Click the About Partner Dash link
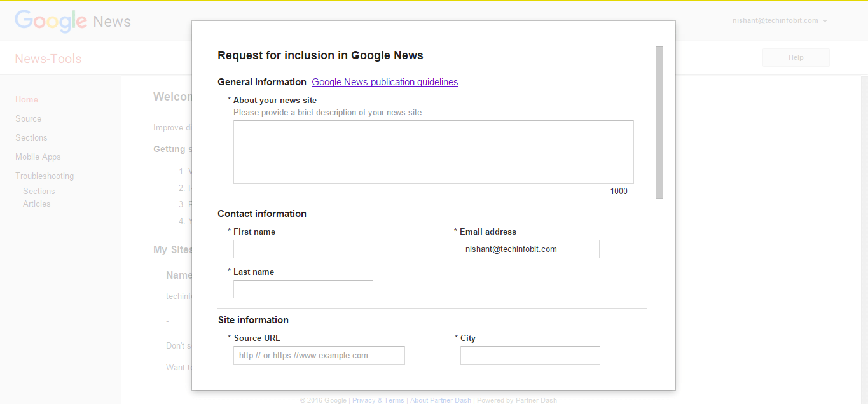 (440, 400)
